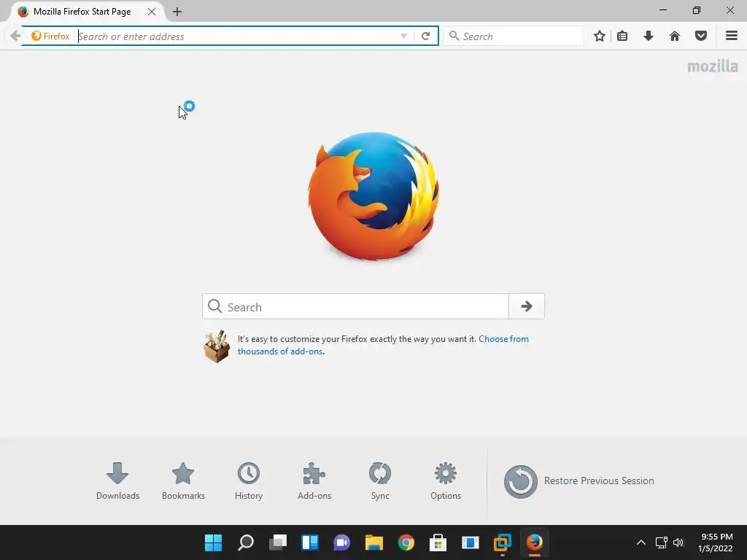Open the Chat app on taskbar
Screen dimensions: 747x560
pos(341,542)
